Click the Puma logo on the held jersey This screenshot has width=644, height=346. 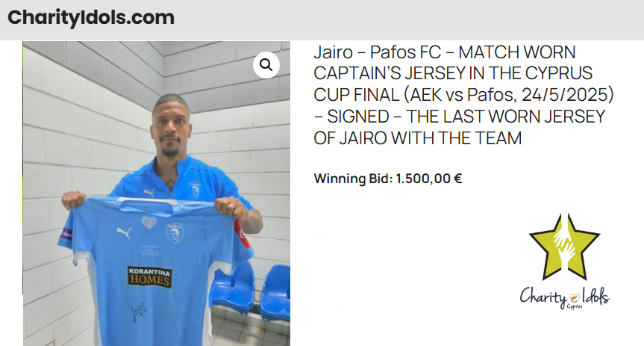tap(124, 232)
